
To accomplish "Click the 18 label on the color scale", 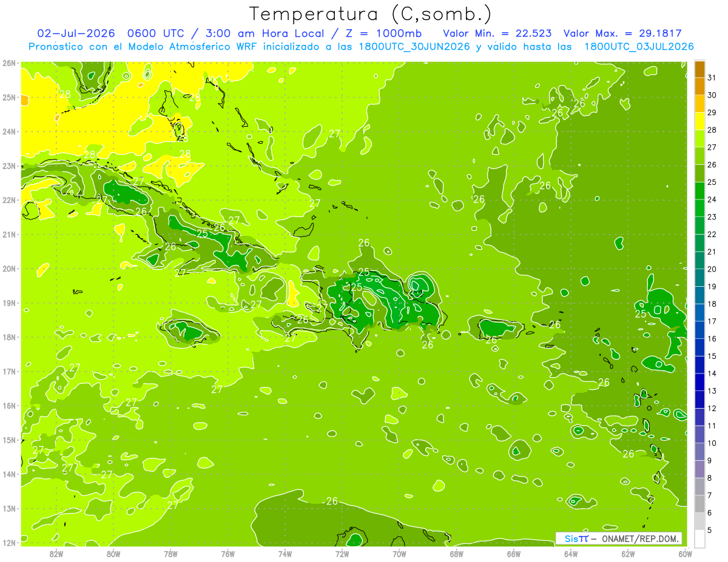I will tap(712, 304).
